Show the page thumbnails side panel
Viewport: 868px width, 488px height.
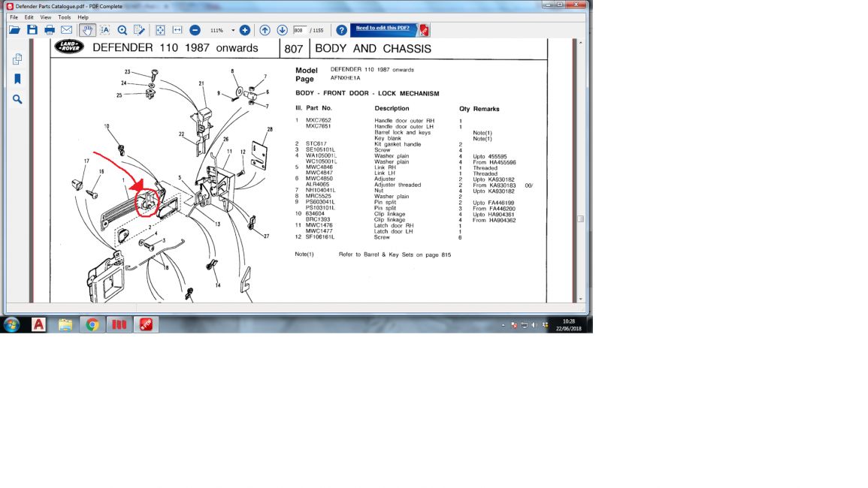coord(17,59)
